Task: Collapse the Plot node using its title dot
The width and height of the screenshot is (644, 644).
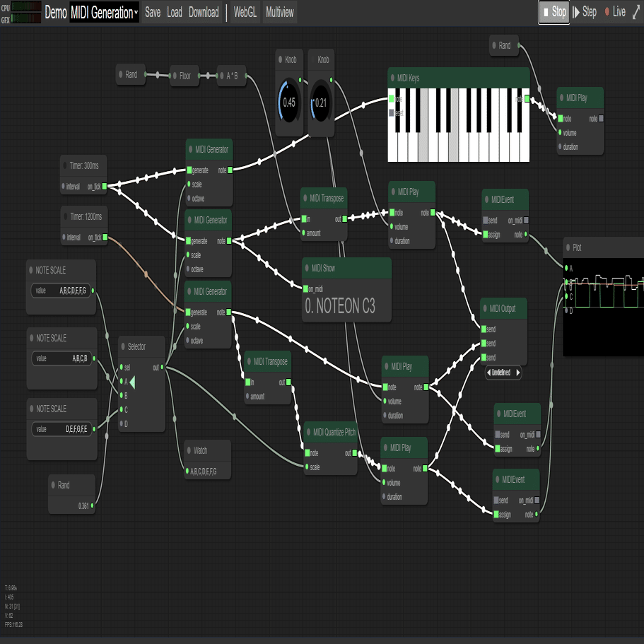Action: tap(568, 247)
